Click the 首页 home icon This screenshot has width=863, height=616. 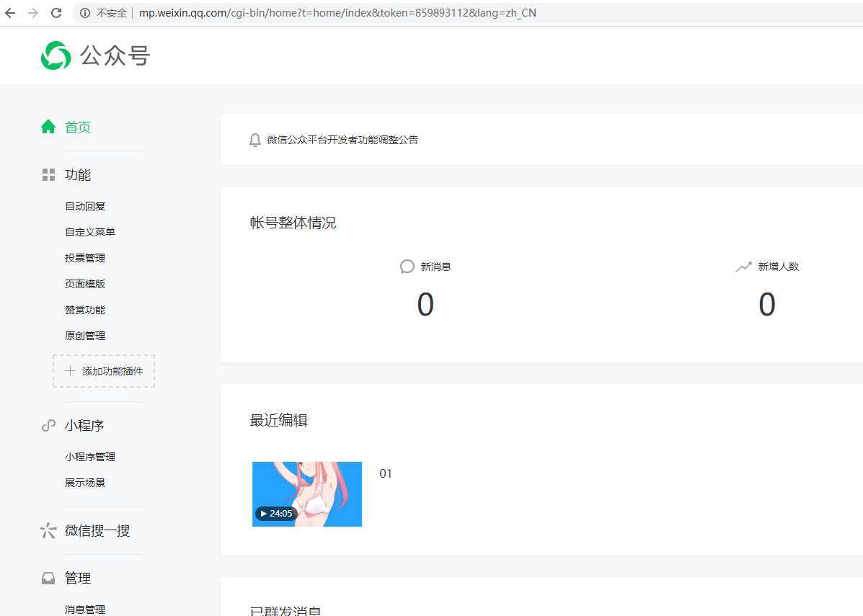[x=48, y=127]
